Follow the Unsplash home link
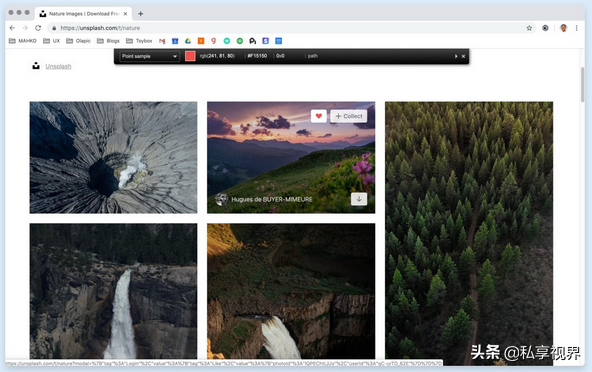This screenshot has width=592, height=372. pos(58,66)
